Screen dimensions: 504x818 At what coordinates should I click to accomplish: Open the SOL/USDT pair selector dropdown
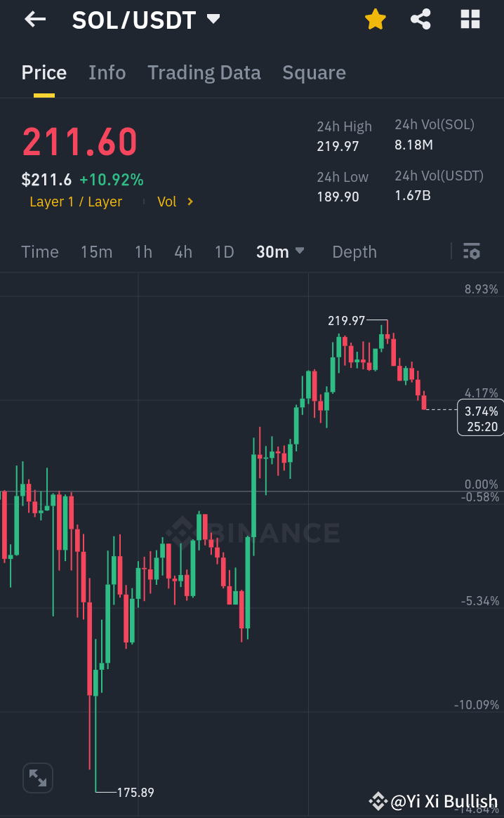(213, 20)
